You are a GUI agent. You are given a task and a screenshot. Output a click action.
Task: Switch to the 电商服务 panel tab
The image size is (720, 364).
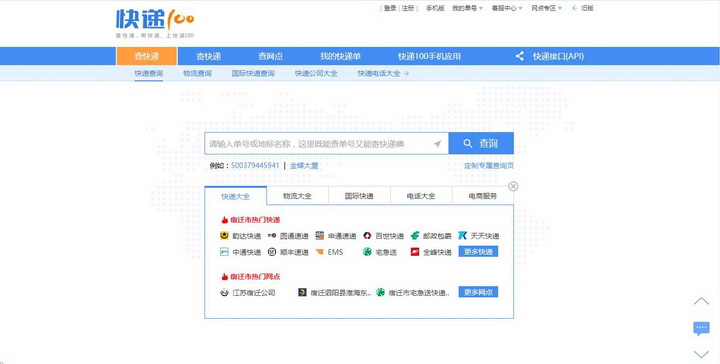483,196
